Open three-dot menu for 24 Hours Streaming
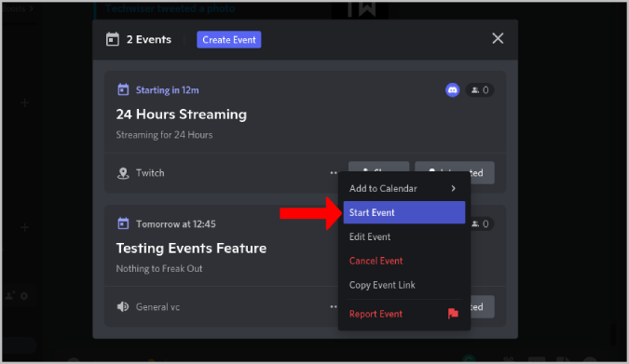Image resolution: width=629 pixels, height=364 pixels. 334,173
